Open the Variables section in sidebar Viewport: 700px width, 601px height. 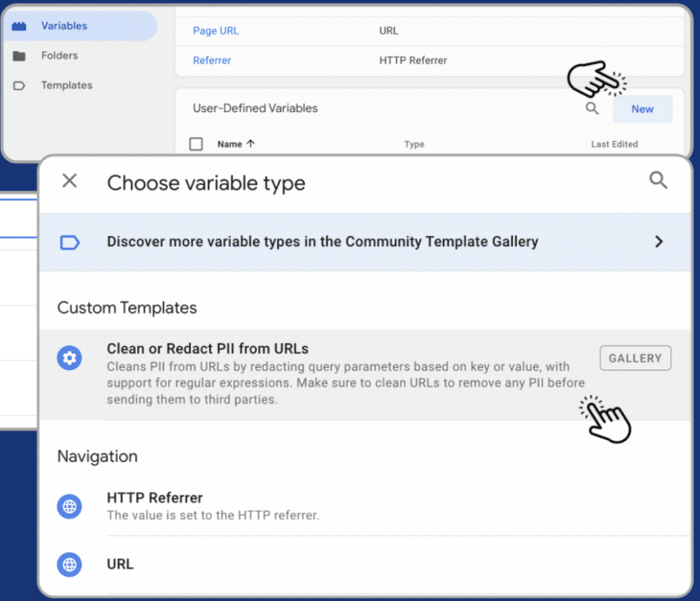point(80,26)
